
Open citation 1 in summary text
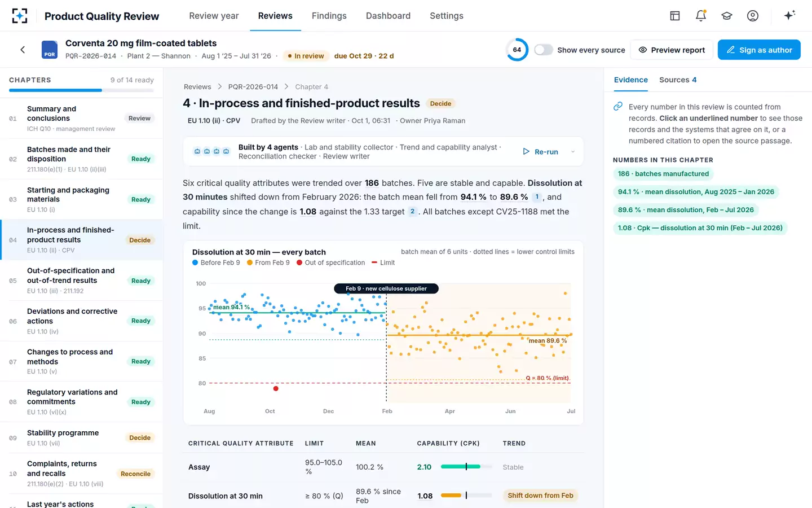537,197
